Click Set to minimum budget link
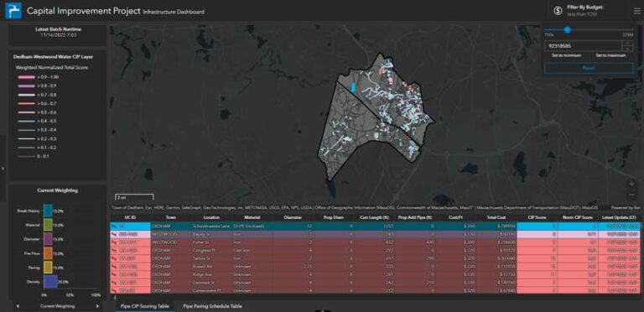Image resolution: width=644 pixels, height=312 pixels. click(566, 55)
